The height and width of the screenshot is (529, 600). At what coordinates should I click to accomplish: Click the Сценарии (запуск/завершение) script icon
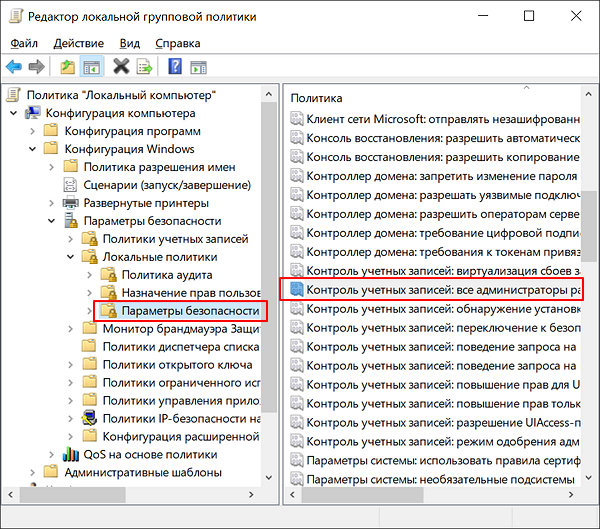(x=70, y=185)
